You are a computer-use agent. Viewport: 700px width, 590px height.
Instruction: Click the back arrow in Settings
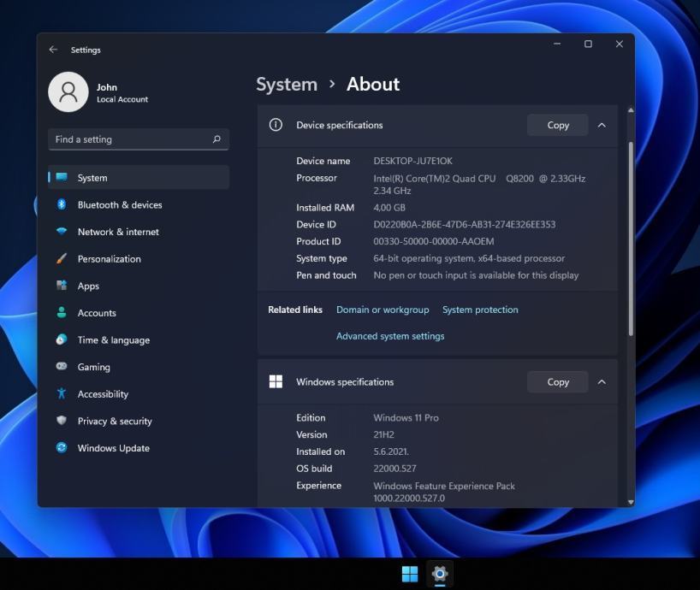tap(53, 50)
